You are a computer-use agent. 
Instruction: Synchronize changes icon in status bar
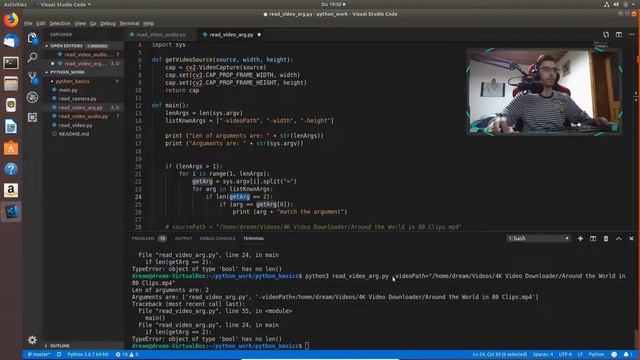(59, 354)
